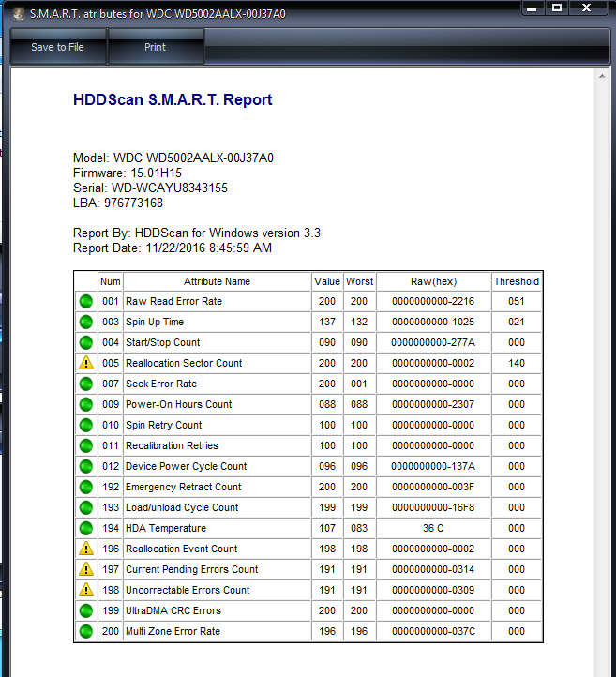Click warning icon for Reallocation Sector Count
This screenshot has height=677, width=616.
click(86, 363)
